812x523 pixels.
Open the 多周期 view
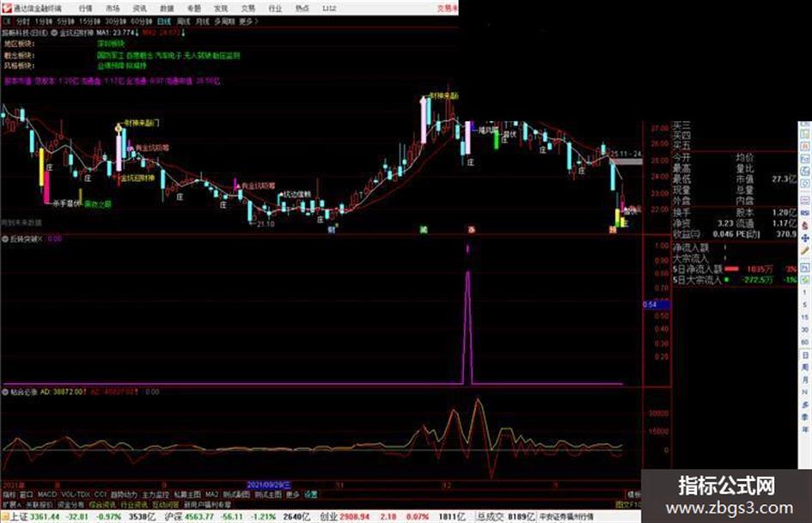225,21
